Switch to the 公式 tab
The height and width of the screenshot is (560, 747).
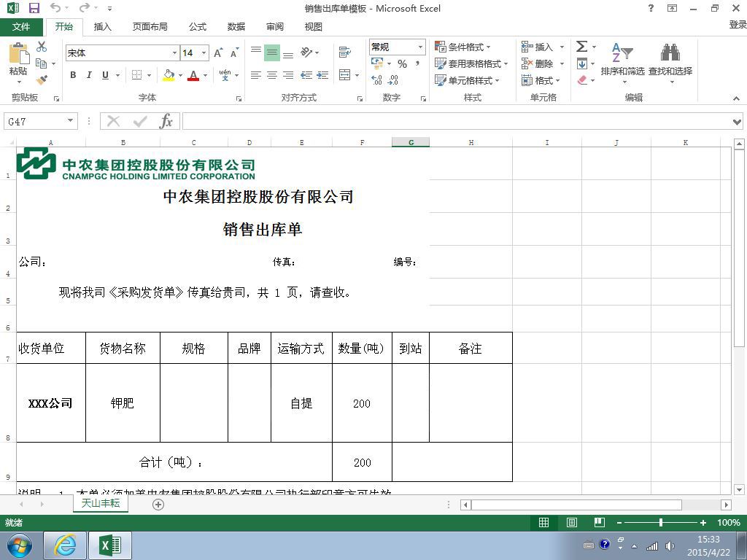[x=197, y=27]
